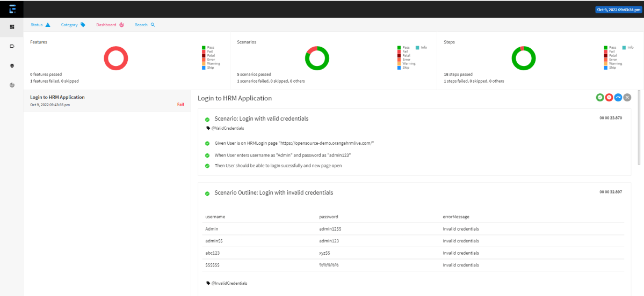Open the tag view in the sidebar
The image size is (644, 296).
click(x=12, y=46)
